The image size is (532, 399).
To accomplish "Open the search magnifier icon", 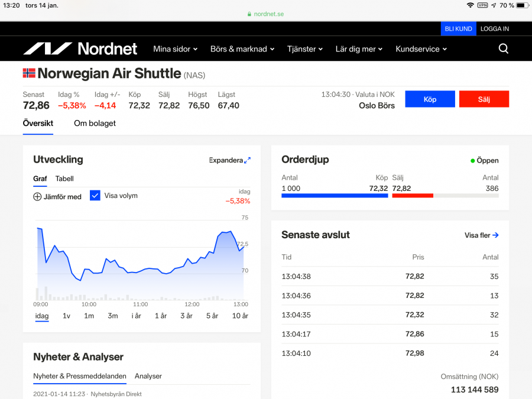I will 503,48.
